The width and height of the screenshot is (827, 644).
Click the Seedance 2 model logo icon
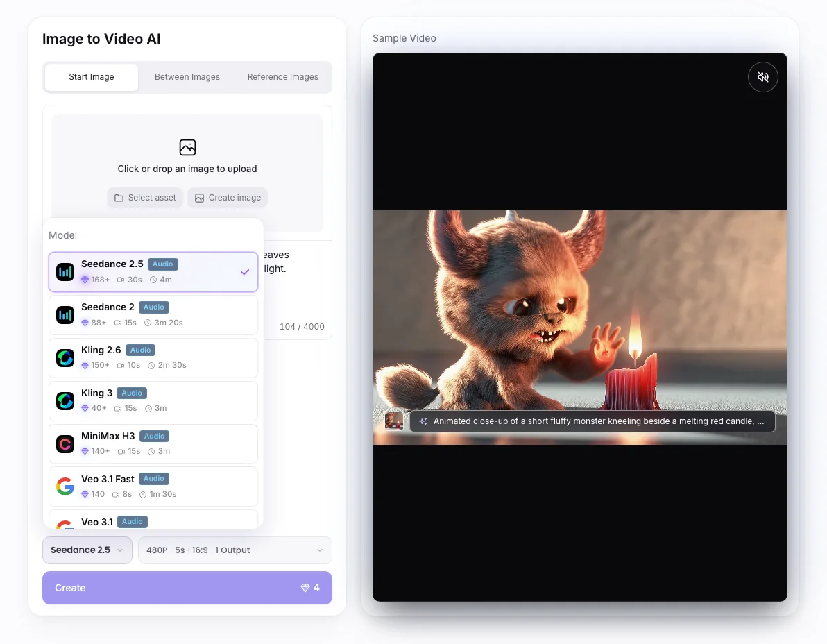(x=65, y=315)
